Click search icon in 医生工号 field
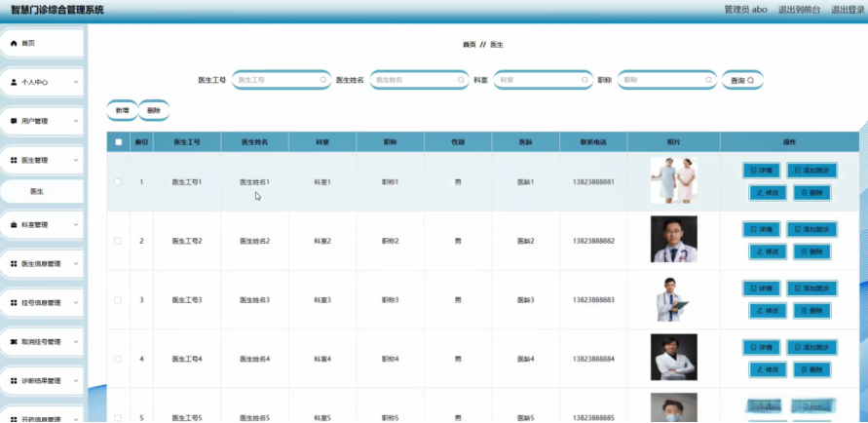This screenshot has width=868, height=423. [322, 80]
